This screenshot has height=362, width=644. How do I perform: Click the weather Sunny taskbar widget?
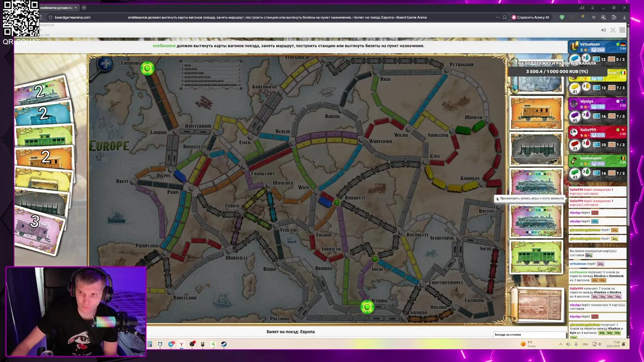(x=528, y=344)
